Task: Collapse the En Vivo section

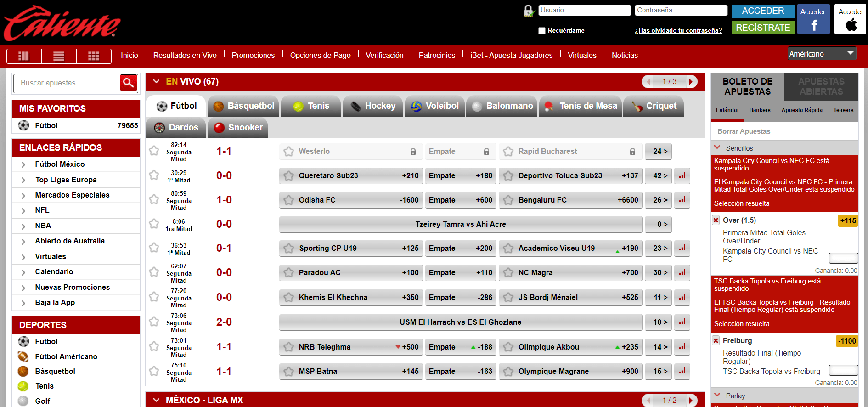Action: 157,81
